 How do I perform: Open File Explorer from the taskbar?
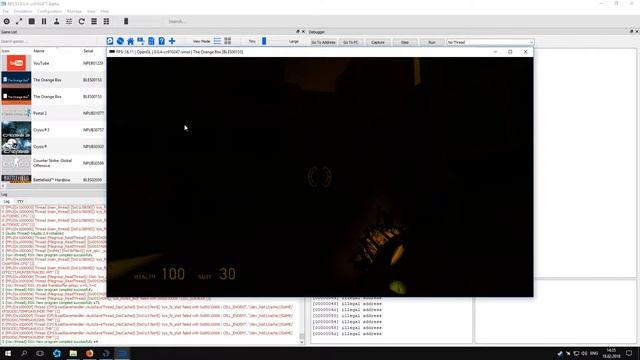(x=73, y=353)
